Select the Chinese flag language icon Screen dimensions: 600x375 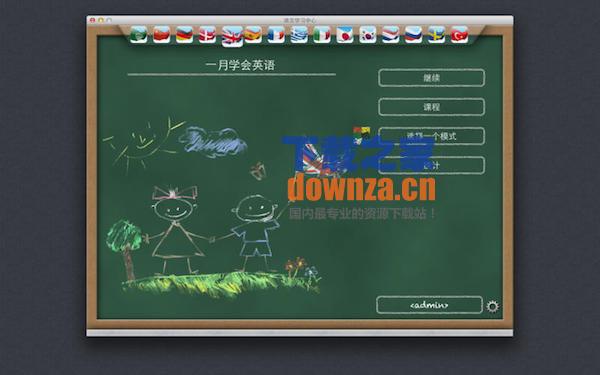pos(161,34)
